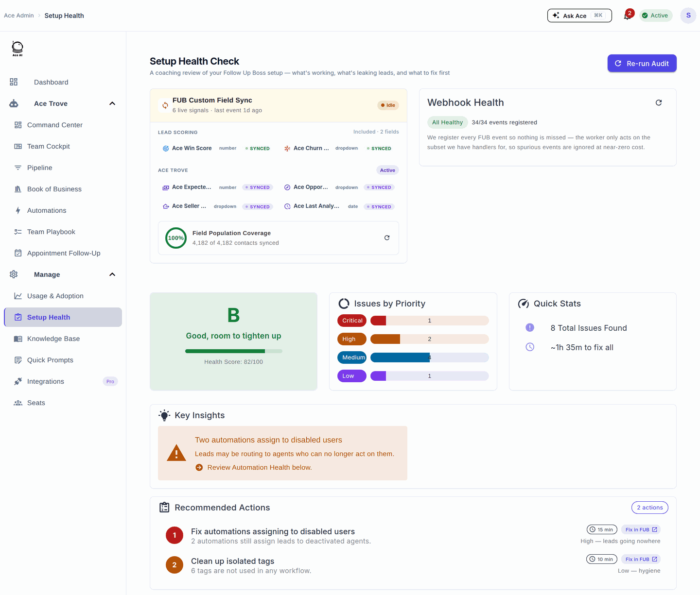Click the Quick Prompts icon
700x595 pixels.
pos(18,360)
